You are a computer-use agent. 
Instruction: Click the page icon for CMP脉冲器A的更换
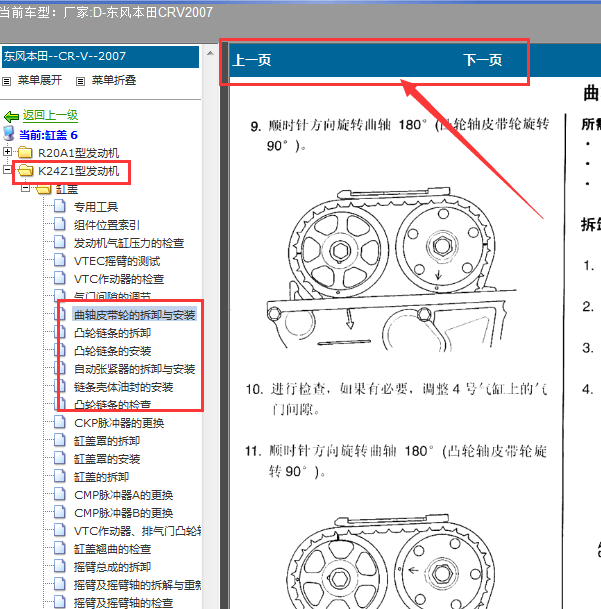[60, 494]
